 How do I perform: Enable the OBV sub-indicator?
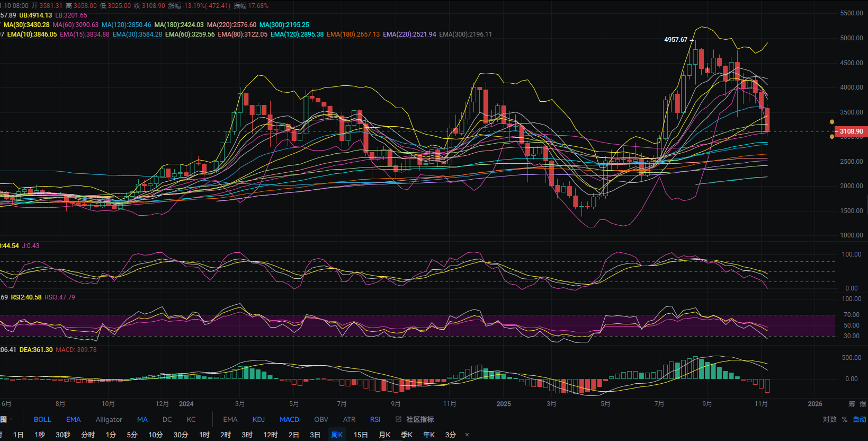coord(321,419)
